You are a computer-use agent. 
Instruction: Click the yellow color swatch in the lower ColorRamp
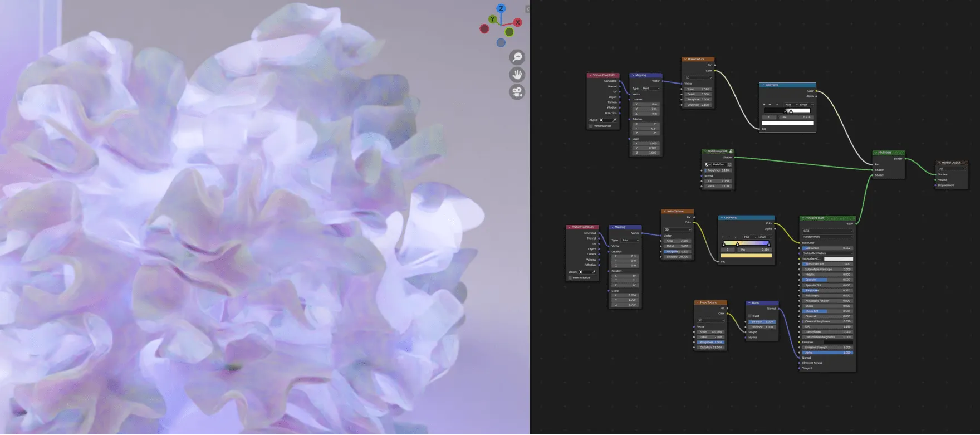(x=746, y=256)
